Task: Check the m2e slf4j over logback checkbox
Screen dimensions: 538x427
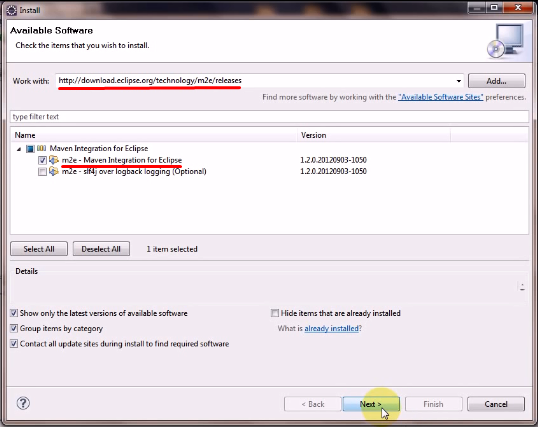Action: 42,172
